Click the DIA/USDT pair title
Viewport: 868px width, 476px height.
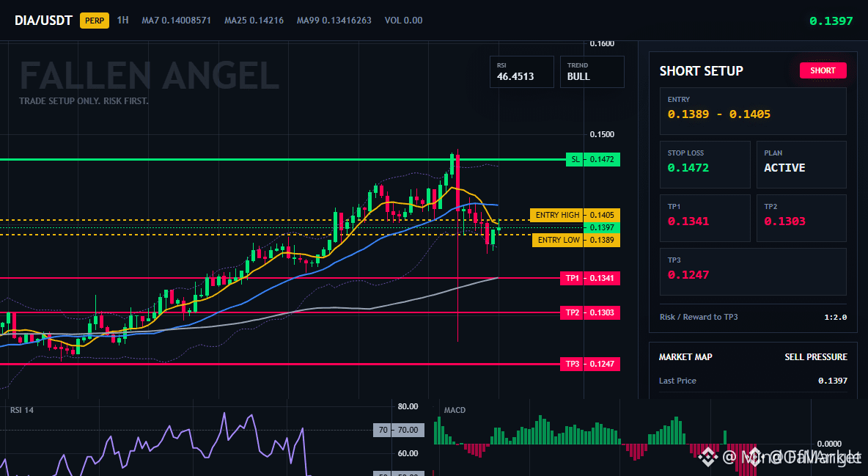(x=43, y=21)
